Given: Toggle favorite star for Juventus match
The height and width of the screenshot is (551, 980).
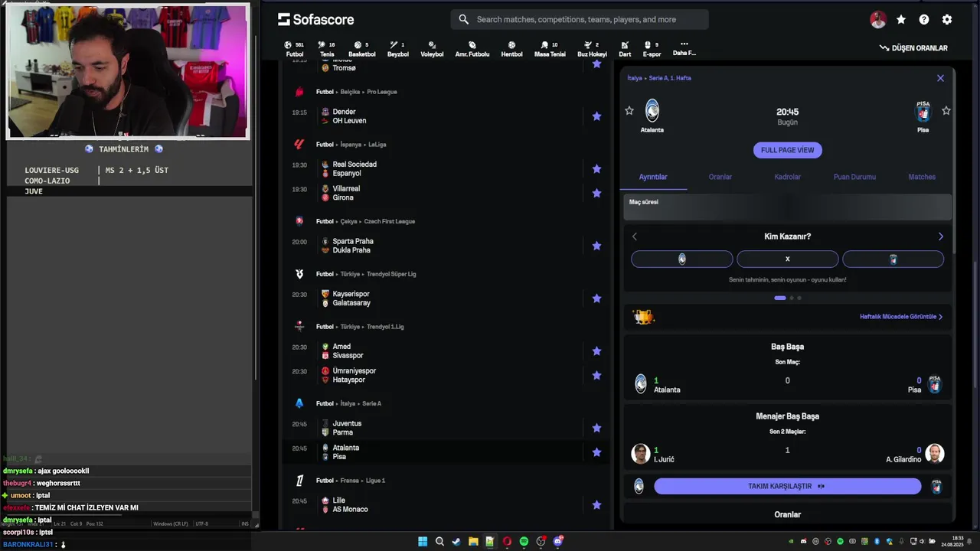Looking at the screenshot, I should pos(596,428).
